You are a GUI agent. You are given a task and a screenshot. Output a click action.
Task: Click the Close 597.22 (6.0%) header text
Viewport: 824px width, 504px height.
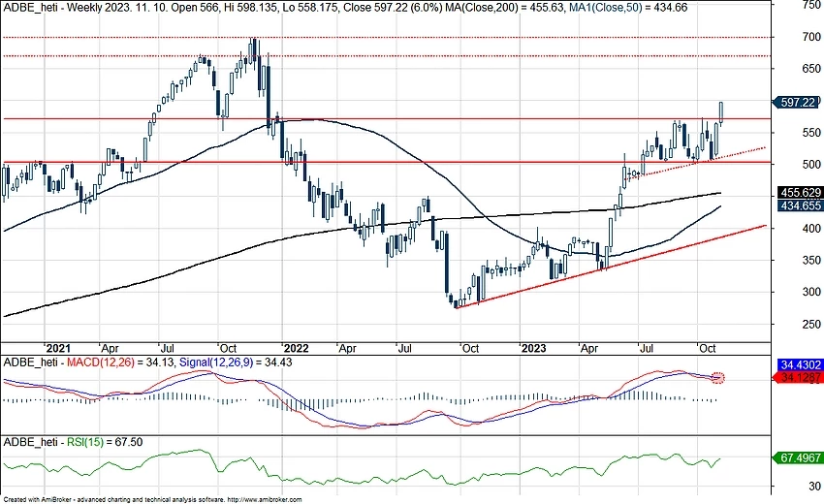point(393,8)
